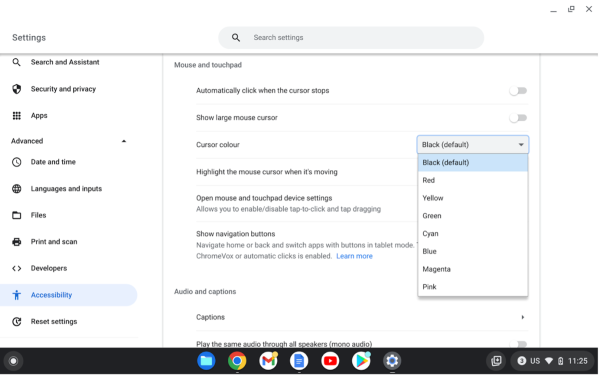Expand the Captions subpage arrow

tap(522, 317)
